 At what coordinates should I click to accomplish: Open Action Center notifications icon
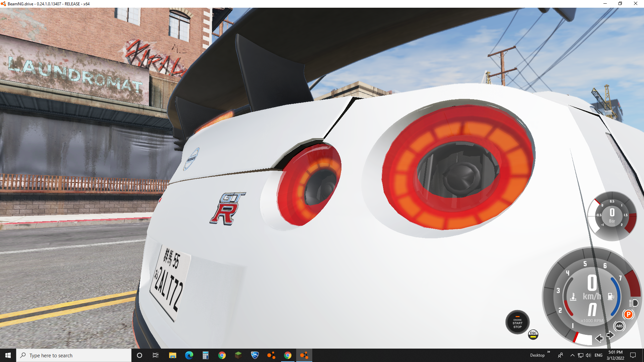coord(633,355)
